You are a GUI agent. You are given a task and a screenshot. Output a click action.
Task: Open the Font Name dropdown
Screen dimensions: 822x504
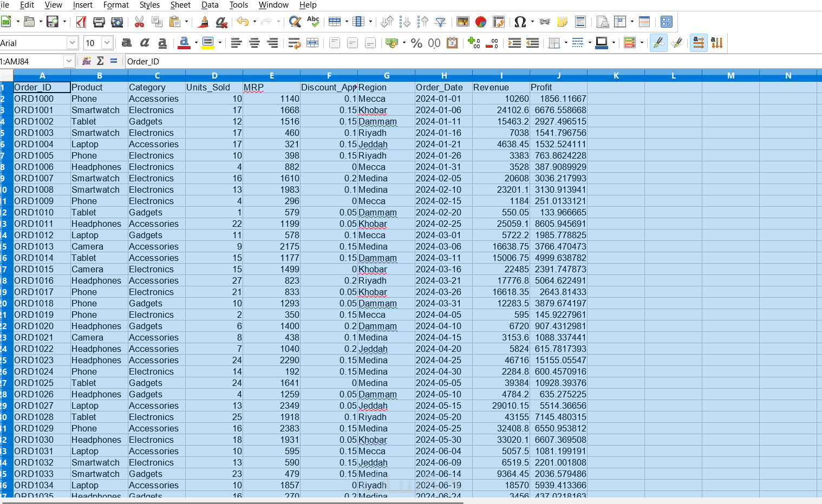pyautogui.click(x=73, y=43)
